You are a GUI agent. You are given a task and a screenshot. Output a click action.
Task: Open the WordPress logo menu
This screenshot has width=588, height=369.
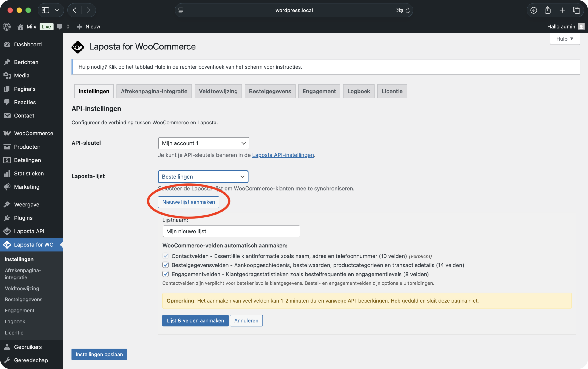(x=6, y=27)
